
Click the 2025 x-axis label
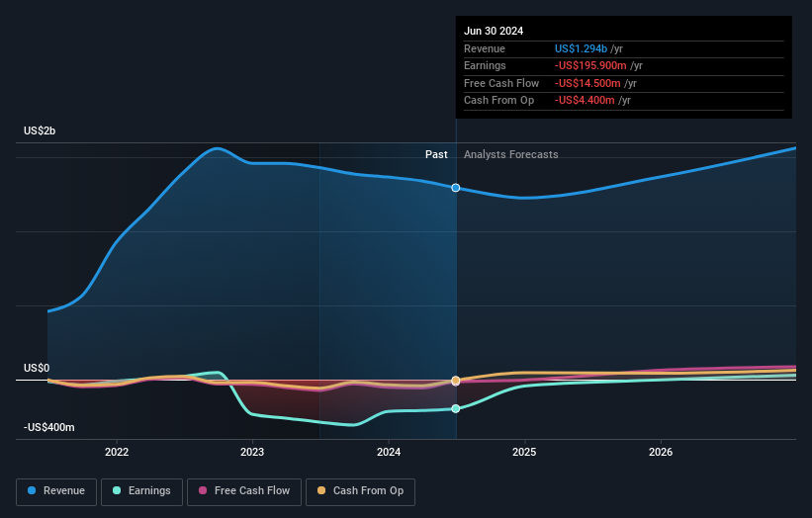524,452
